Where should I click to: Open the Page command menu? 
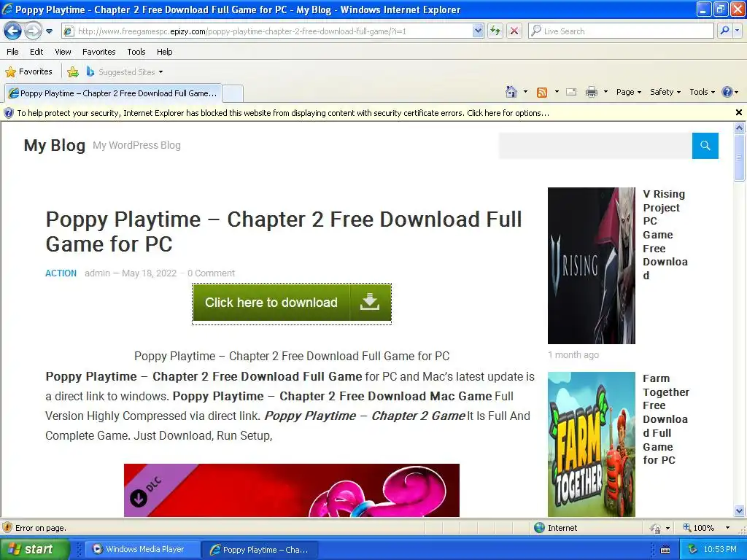628,92
